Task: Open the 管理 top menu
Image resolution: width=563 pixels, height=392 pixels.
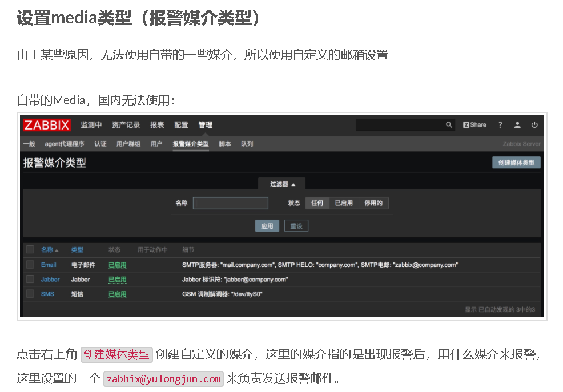Action: (x=206, y=125)
